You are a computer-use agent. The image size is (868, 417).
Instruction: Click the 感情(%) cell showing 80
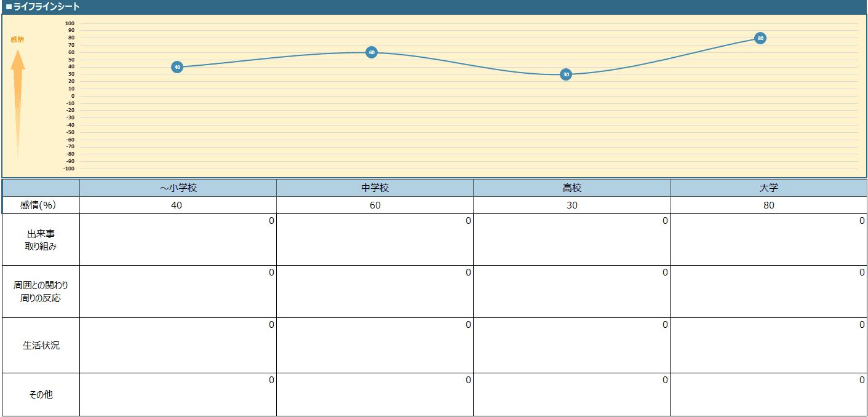768,205
